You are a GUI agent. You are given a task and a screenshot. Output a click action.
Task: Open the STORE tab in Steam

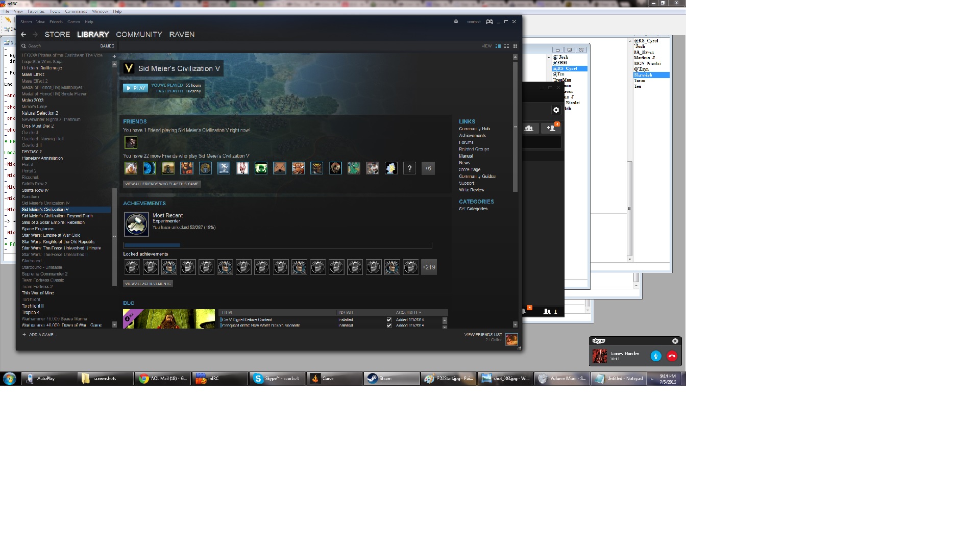[57, 34]
